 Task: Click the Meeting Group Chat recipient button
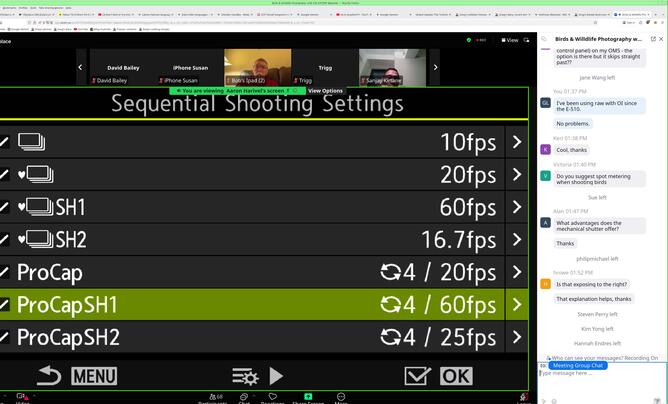(x=577, y=366)
